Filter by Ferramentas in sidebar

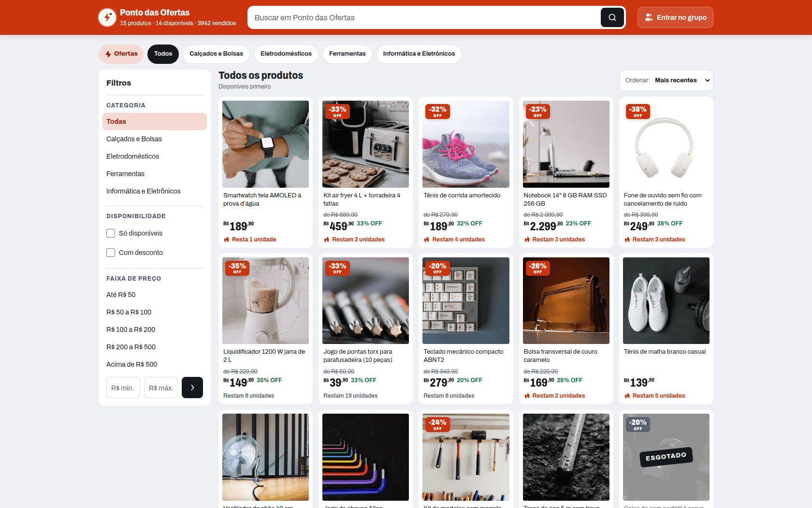[x=155, y=174]
